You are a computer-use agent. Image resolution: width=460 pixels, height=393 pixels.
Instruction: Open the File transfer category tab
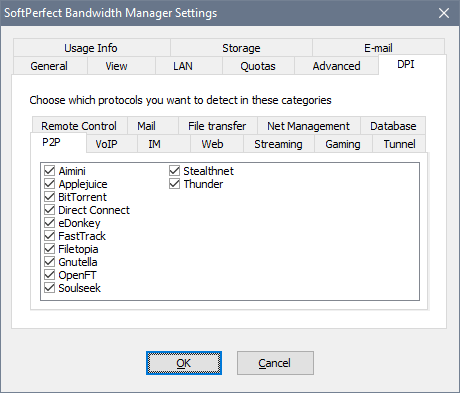click(x=218, y=126)
